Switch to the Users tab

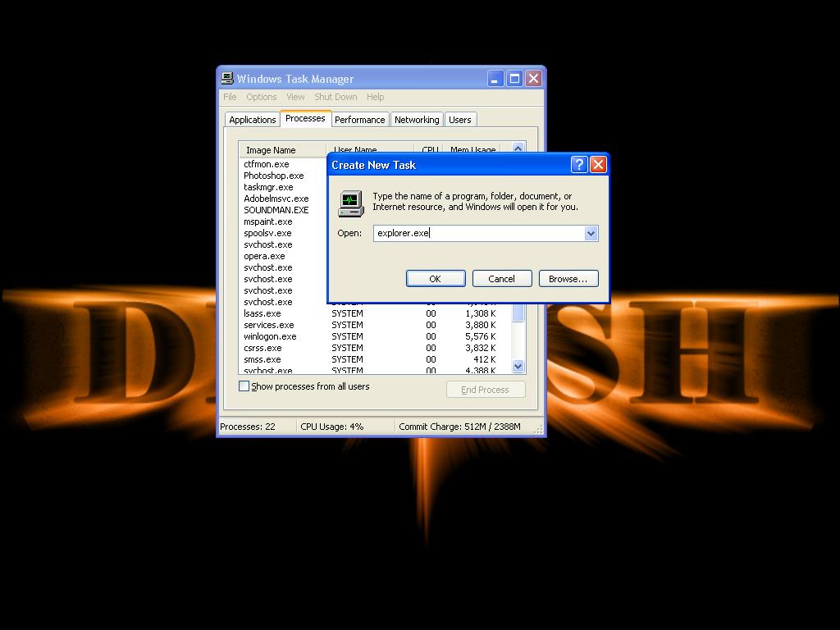pos(459,120)
